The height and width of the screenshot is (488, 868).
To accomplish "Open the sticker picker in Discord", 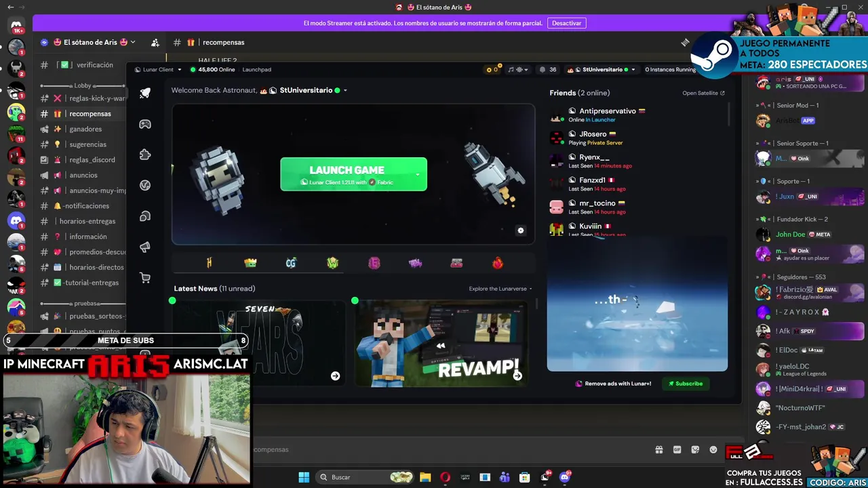I will (x=695, y=449).
